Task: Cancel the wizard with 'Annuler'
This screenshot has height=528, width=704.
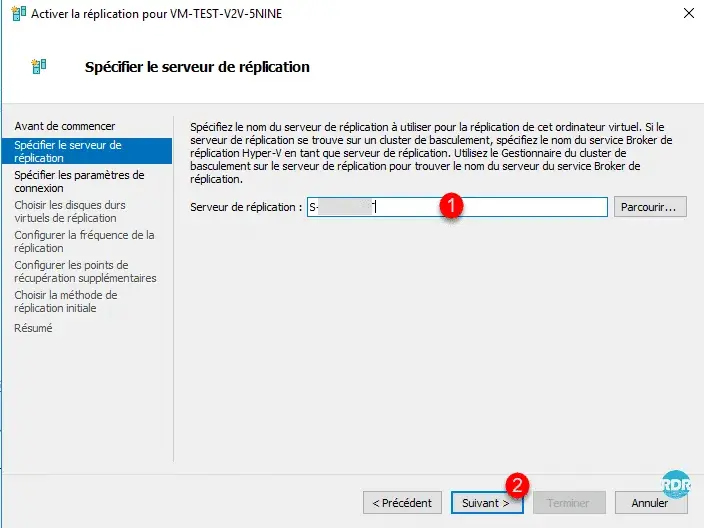Action: point(650,503)
